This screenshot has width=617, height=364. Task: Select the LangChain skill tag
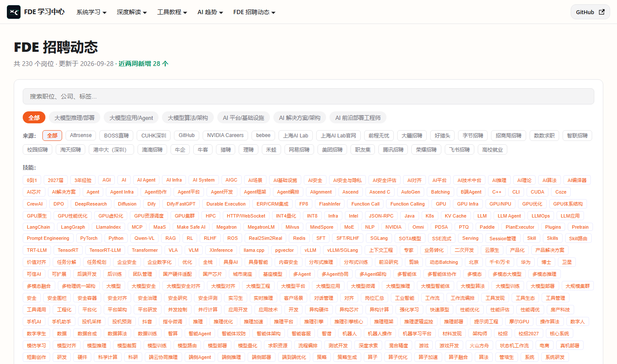(x=39, y=227)
